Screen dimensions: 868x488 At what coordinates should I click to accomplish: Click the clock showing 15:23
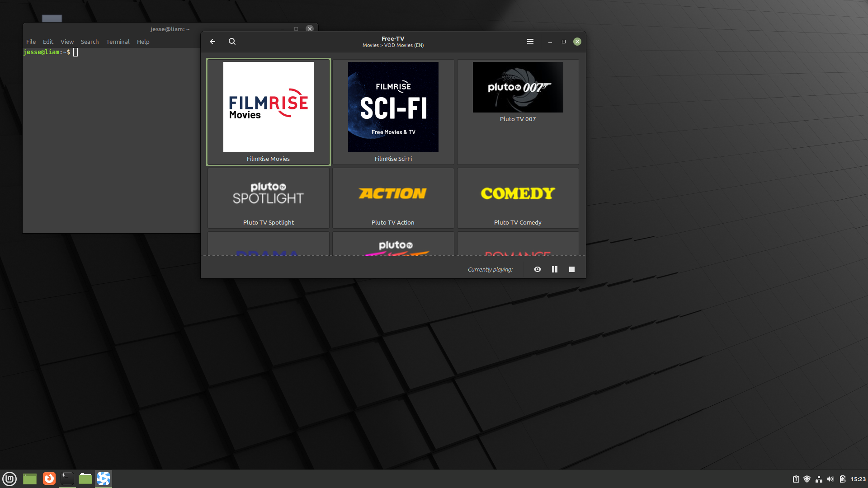point(858,479)
